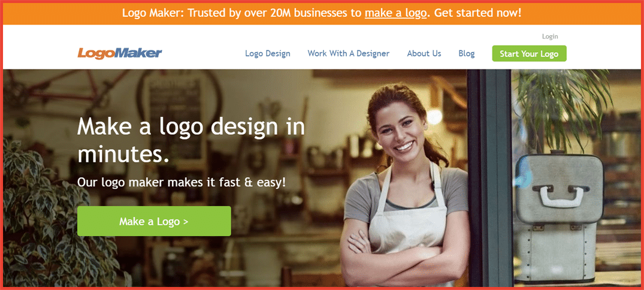Follow the underlined 'make a logo' banner link

(395, 13)
